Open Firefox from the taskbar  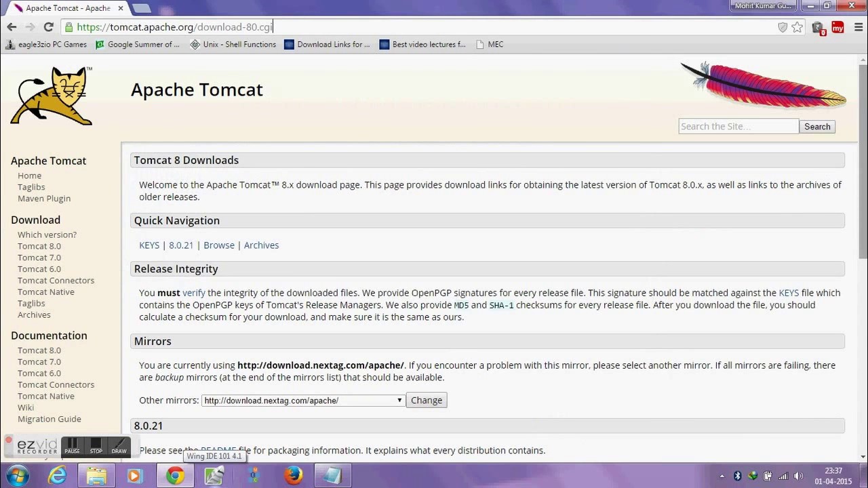293,476
